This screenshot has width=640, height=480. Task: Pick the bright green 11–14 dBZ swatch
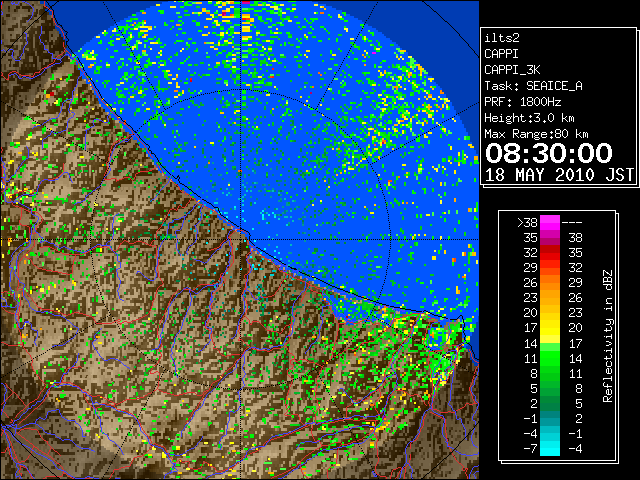coord(550,358)
